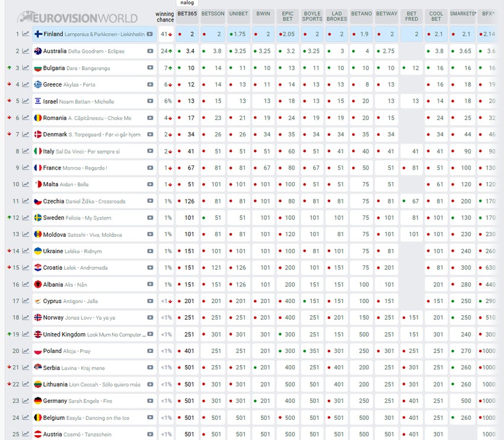Click Finland's UNIBET odds 1.75
The width and height of the screenshot is (504, 440).
pos(238,34)
